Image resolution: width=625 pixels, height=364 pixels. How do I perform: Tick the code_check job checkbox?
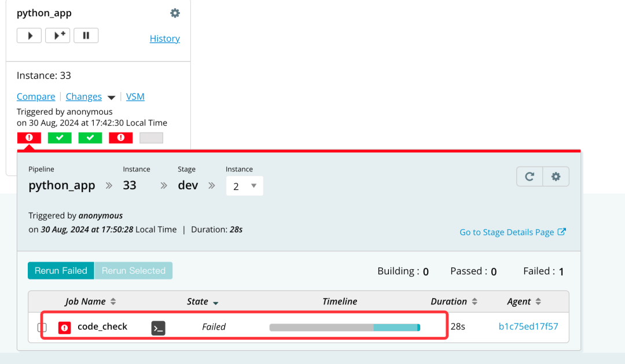click(42, 328)
